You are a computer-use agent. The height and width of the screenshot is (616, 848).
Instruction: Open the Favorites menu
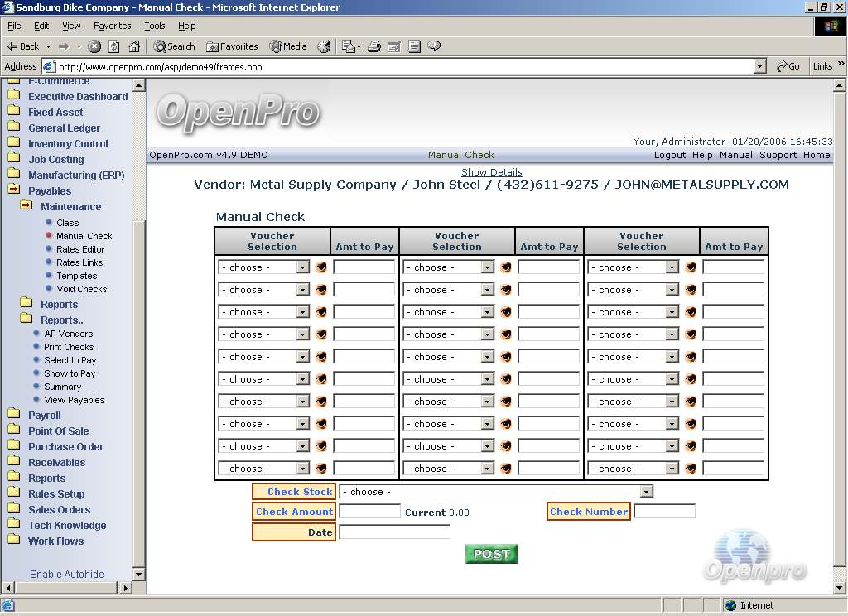pos(112,26)
